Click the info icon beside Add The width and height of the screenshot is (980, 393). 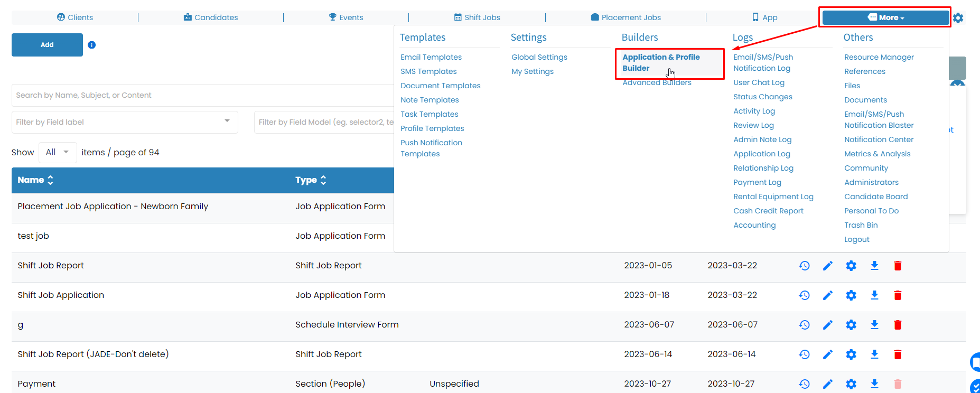pyautogui.click(x=92, y=45)
